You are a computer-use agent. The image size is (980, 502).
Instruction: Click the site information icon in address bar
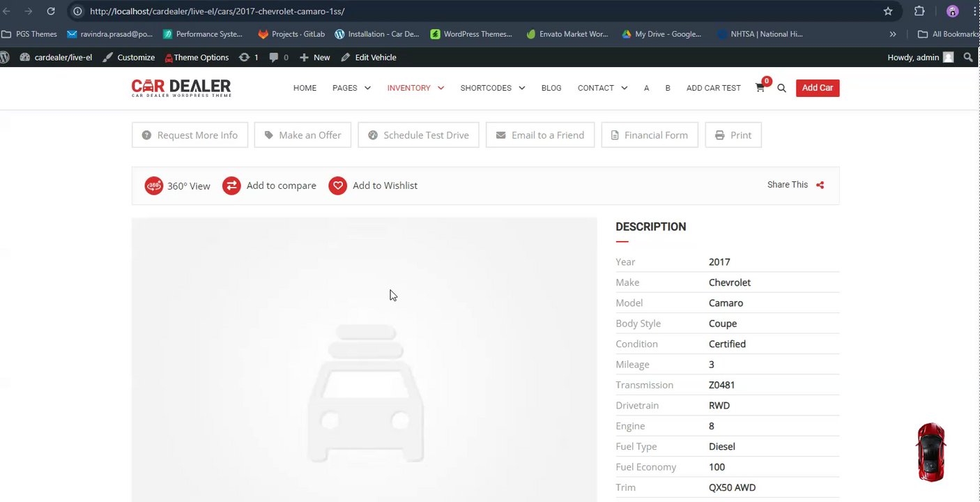click(77, 11)
